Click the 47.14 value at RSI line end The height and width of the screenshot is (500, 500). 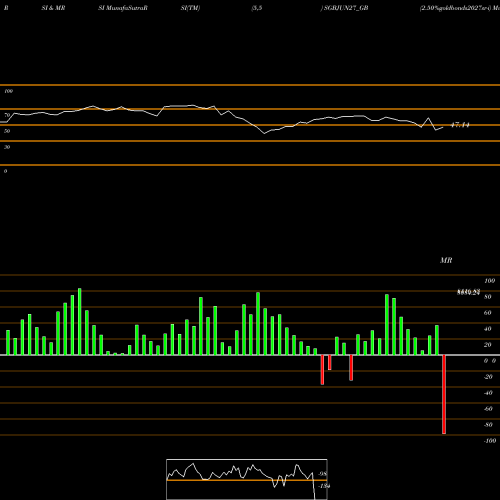[x=460, y=125]
